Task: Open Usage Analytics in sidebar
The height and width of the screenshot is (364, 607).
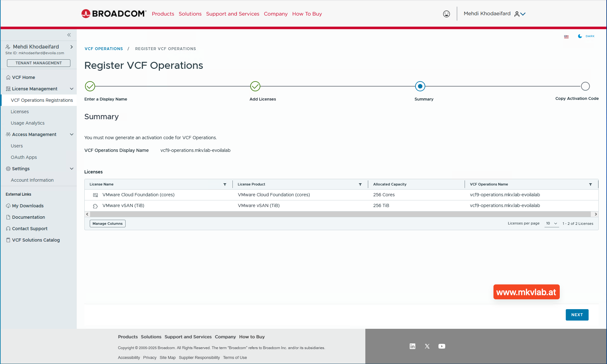Action: (x=28, y=123)
